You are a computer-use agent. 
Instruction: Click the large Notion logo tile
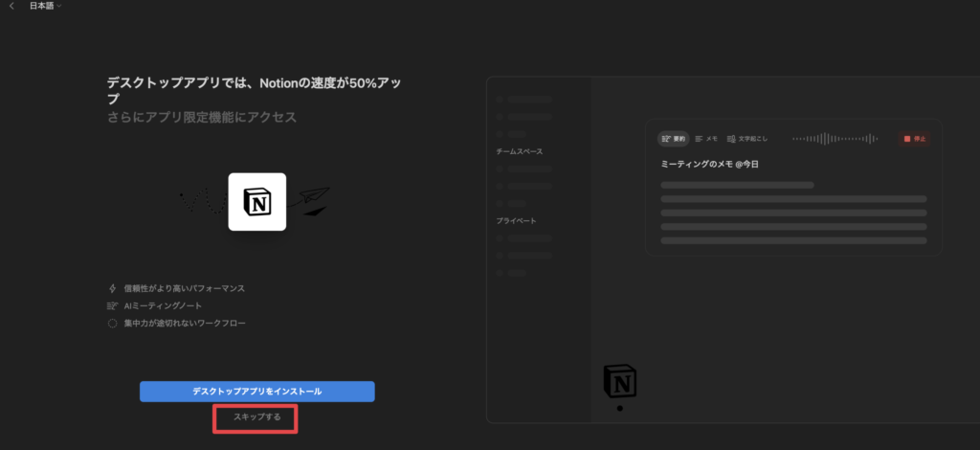[x=256, y=202]
